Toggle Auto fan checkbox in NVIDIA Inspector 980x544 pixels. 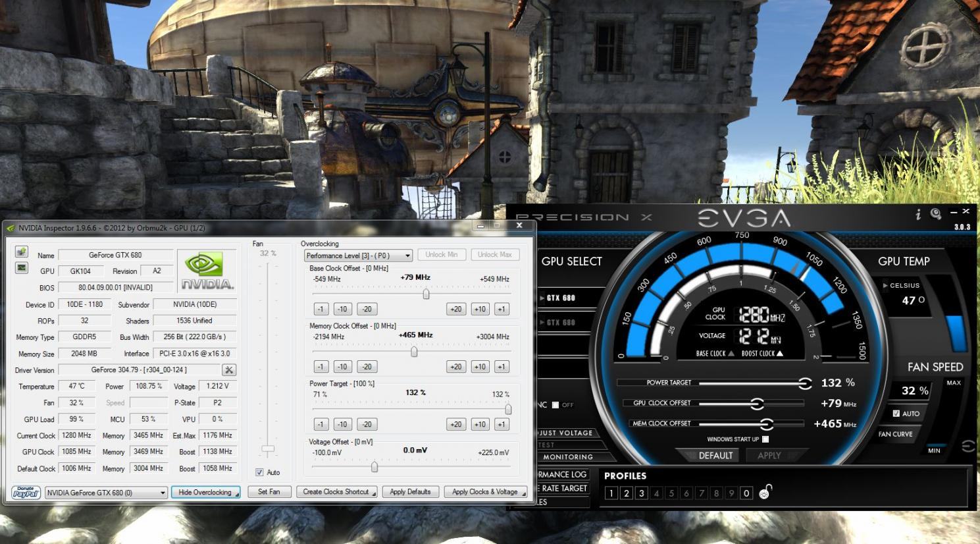259,472
